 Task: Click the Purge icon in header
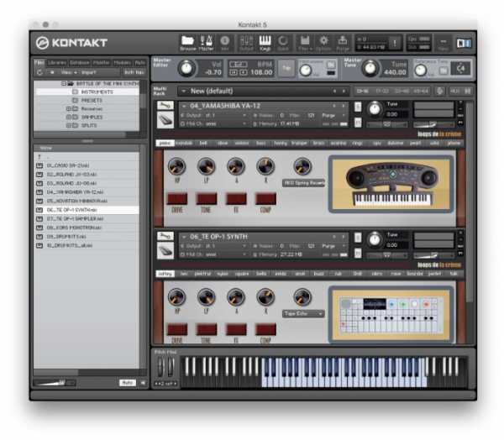point(343,43)
